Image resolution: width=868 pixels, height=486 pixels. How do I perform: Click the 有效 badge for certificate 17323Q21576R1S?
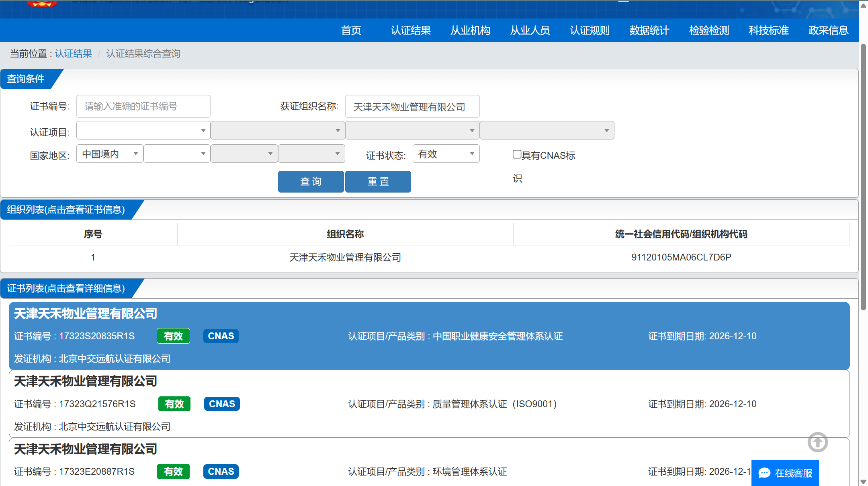174,404
